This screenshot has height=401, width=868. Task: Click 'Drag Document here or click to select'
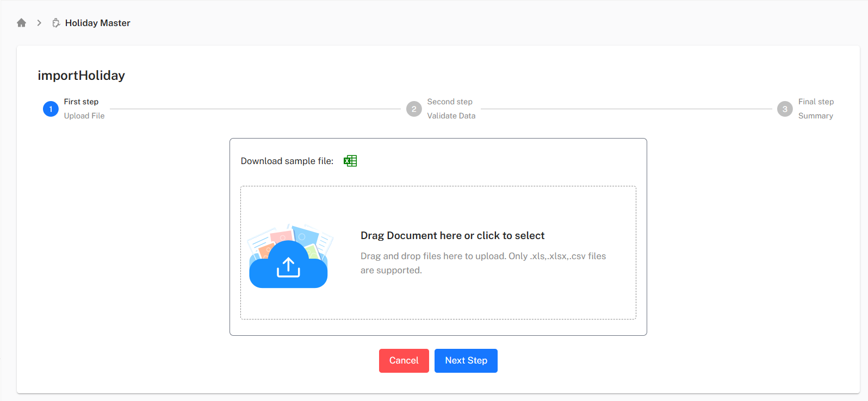tap(452, 235)
